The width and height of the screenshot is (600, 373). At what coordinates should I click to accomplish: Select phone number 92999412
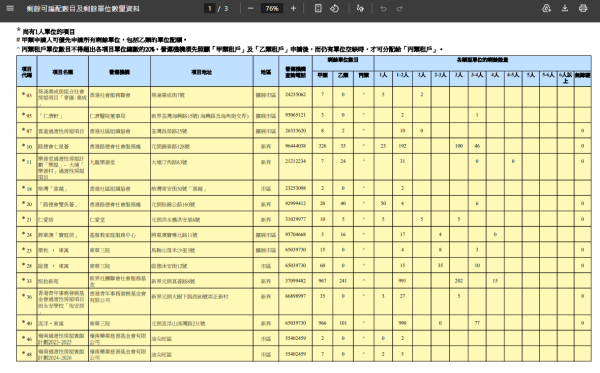pos(295,203)
